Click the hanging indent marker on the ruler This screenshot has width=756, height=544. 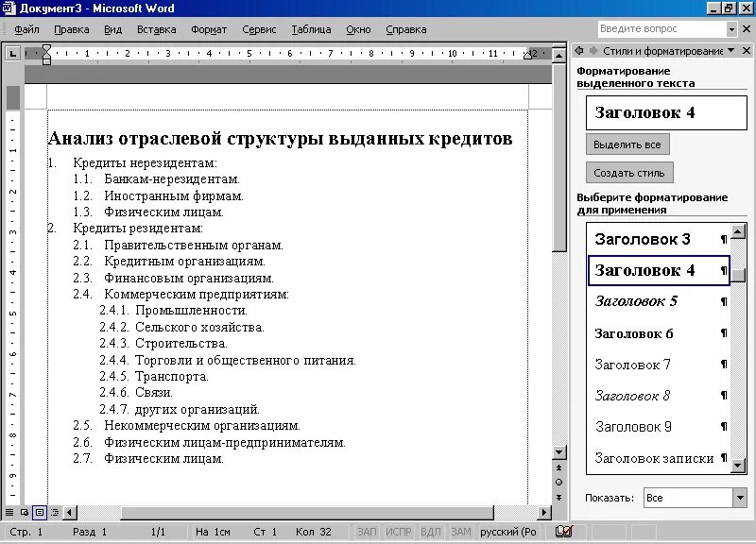click(46, 57)
